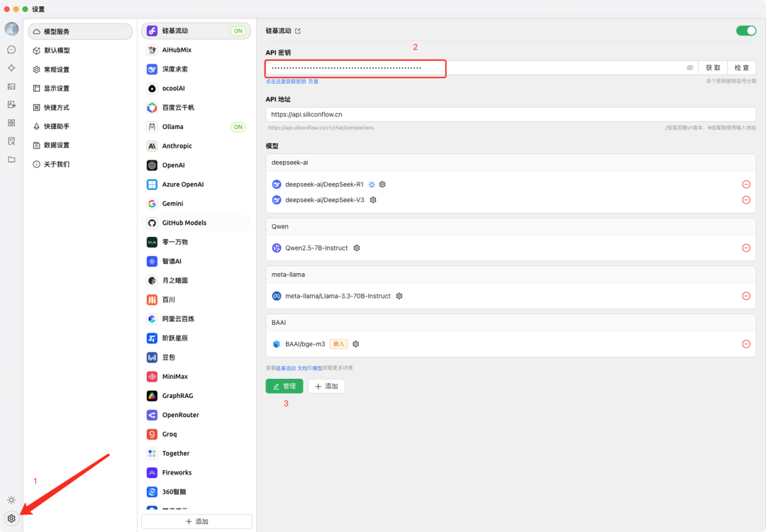Open the 点击这里获取密钥 link
This screenshot has height=532, width=766.
(286, 82)
